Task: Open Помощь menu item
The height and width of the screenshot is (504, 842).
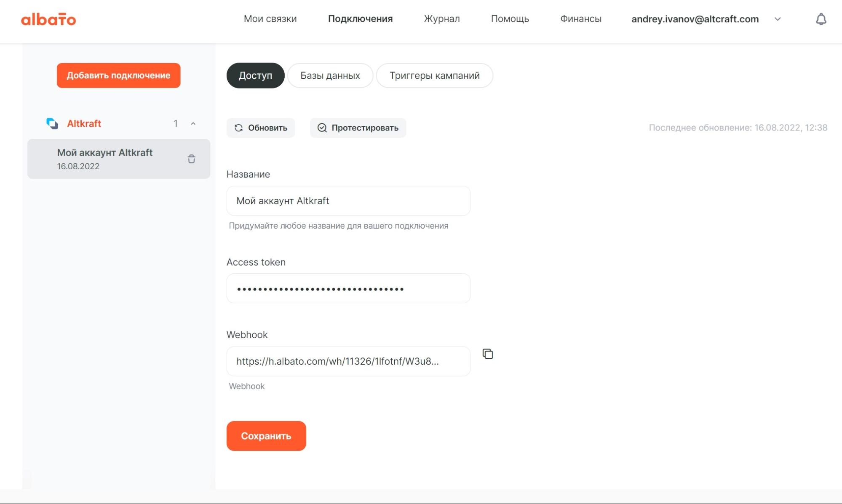Action: click(510, 19)
